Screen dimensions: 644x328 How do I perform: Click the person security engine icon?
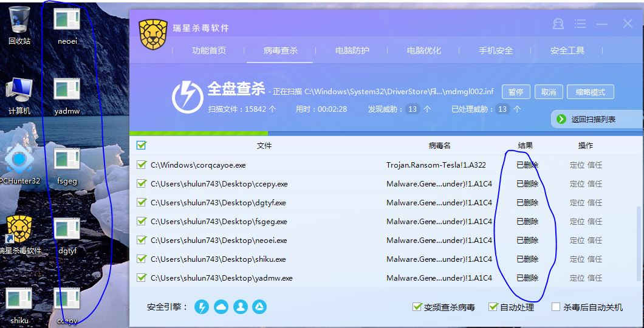tap(240, 307)
